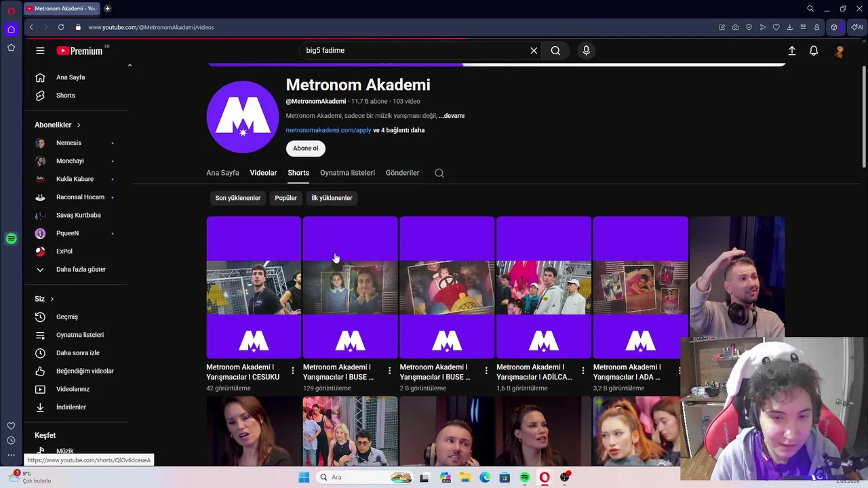Select the Shorts channel tab
Image resolution: width=868 pixels, height=488 pixels.
(x=298, y=173)
